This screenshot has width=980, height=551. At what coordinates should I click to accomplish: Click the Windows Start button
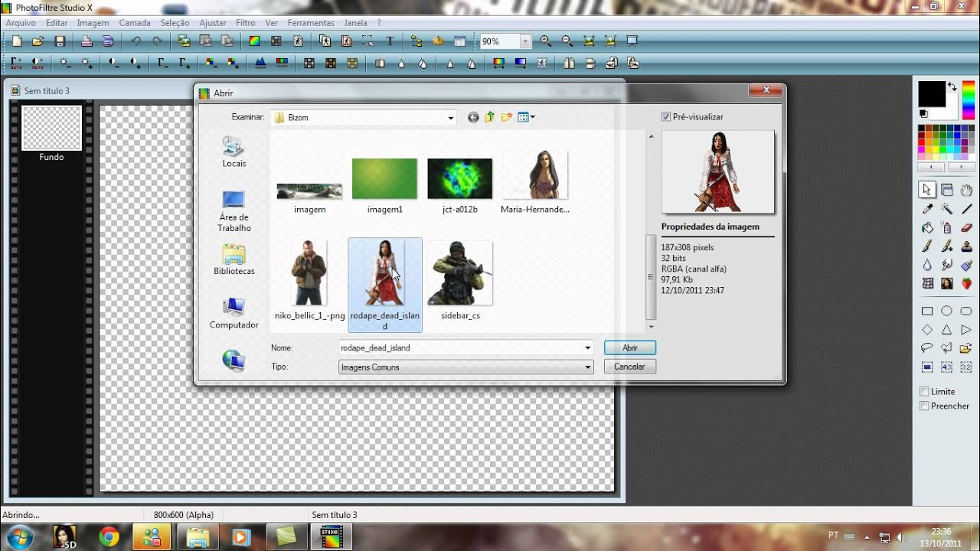click(x=18, y=537)
